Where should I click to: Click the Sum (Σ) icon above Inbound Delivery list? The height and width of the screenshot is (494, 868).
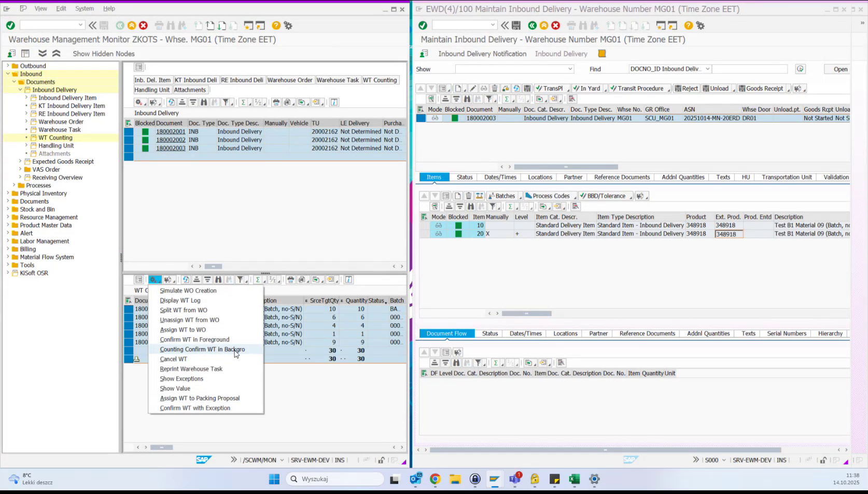pyautogui.click(x=244, y=102)
